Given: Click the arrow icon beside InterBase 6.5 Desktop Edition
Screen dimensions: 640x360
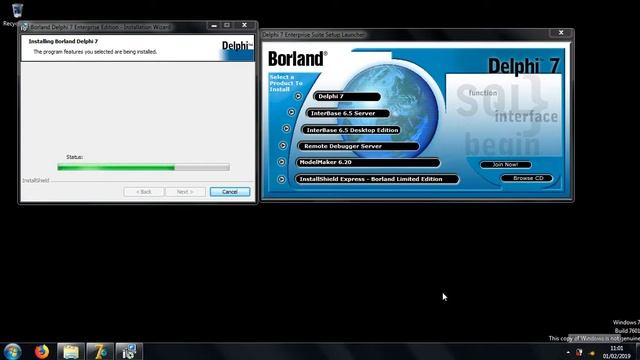Looking at the screenshot, I should (286, 129).
